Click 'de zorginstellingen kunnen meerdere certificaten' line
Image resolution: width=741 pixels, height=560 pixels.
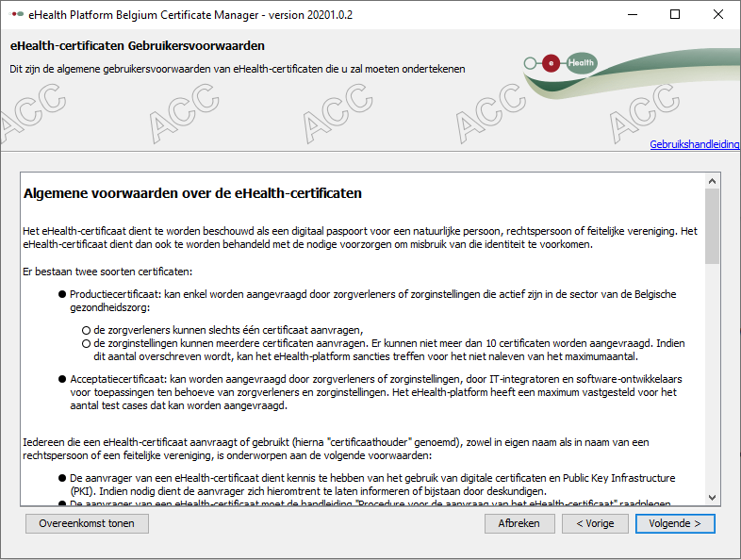pyautogui.click(x=389, y=350)
